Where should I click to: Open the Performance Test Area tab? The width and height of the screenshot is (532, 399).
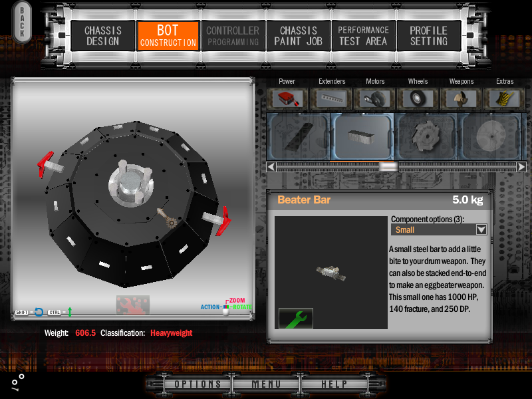(363, 36)
